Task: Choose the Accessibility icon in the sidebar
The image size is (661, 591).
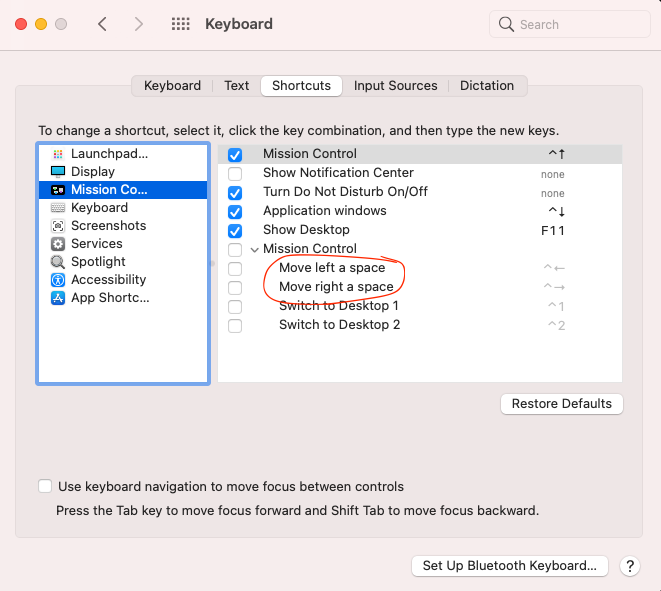Action: 58,280
